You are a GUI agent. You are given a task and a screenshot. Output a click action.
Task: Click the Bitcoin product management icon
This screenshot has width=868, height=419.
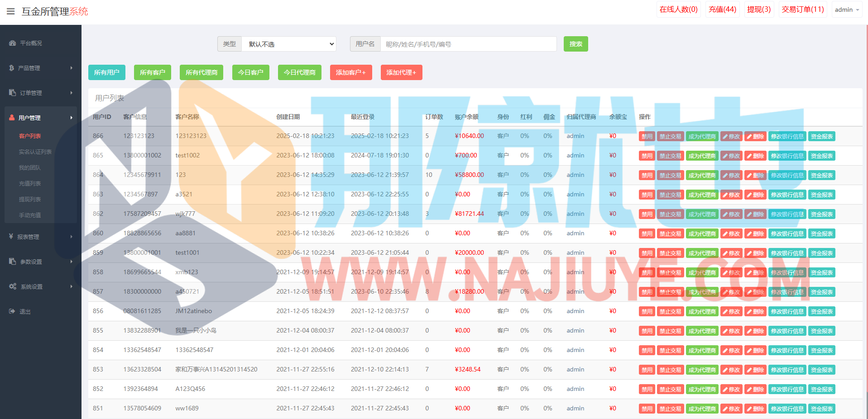point(12,68)
